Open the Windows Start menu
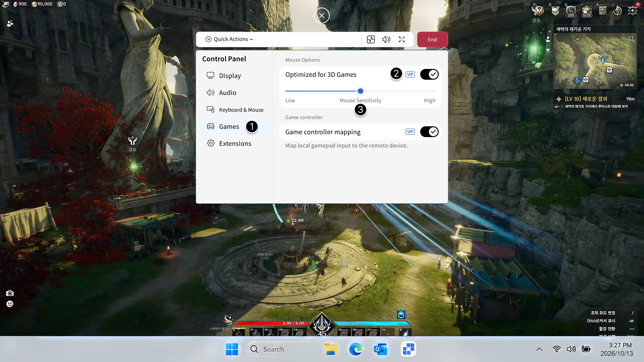Screen dimensions: 644x362 pos(232,349)
